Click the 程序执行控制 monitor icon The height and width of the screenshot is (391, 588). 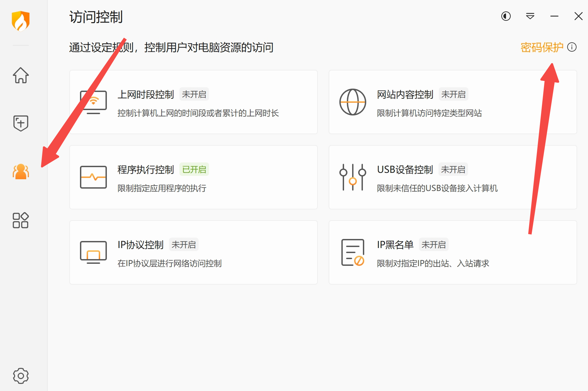pyautogui.click(x=93, y=177)
